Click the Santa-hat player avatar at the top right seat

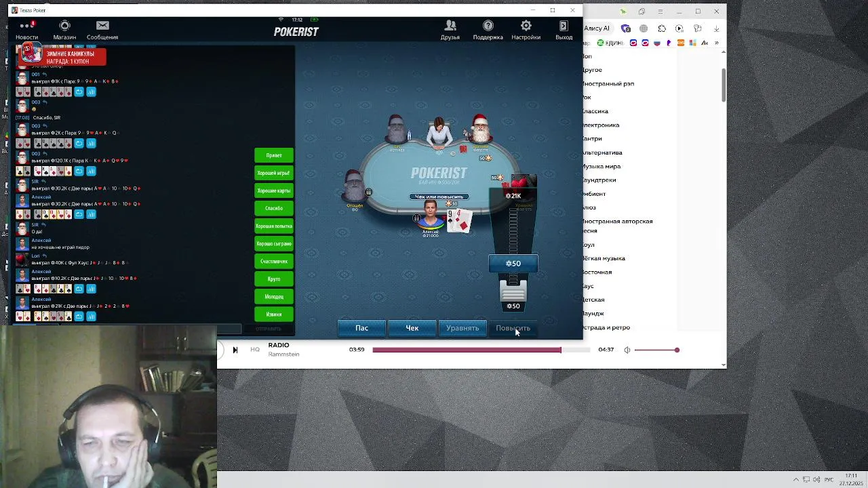(481, 130)
